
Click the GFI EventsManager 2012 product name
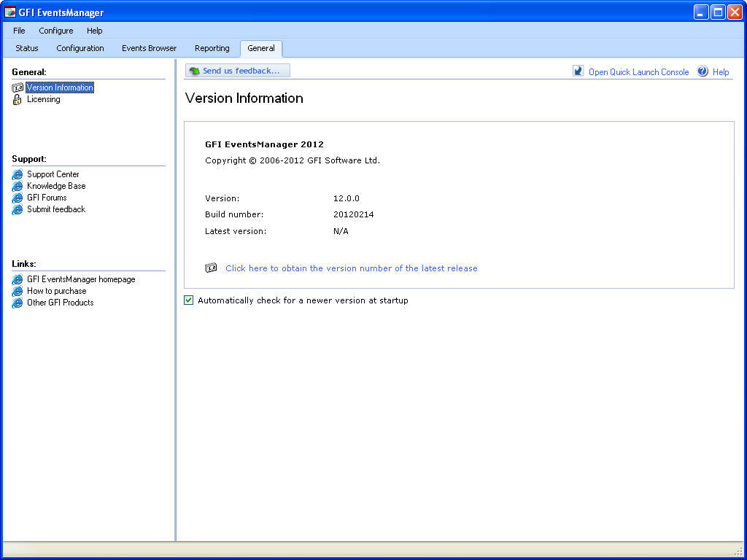click(264, 144)
